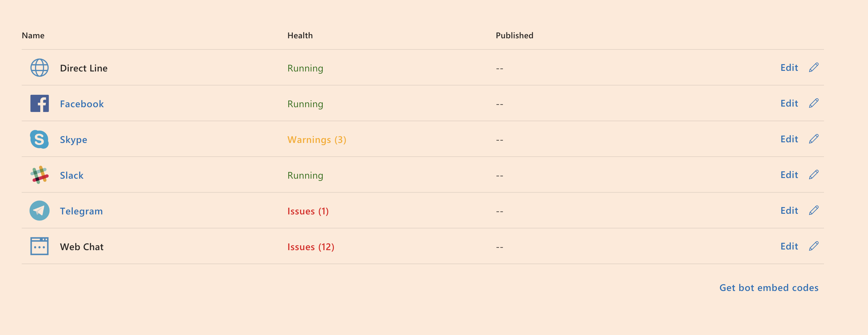Click Edit for the Slack channel
Image resolution: width=868 pixels, height=335 pixels.
coord(789,175)
